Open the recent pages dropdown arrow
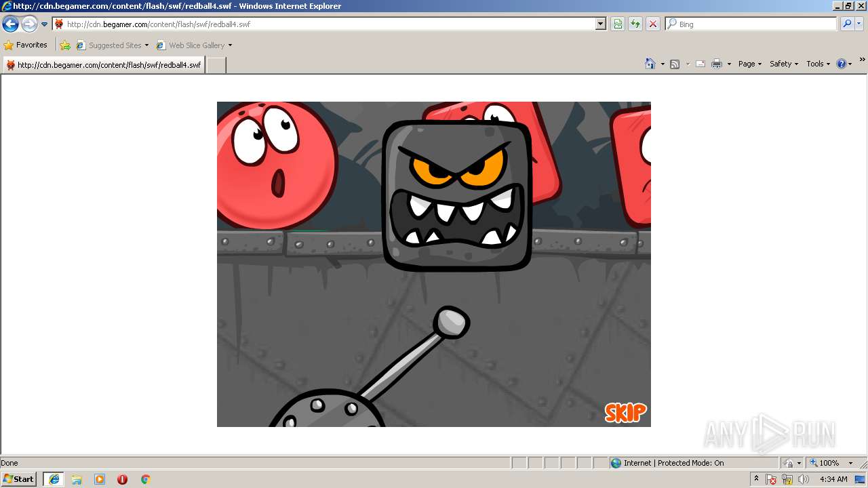Screen dimensions: 868x488 45,24
